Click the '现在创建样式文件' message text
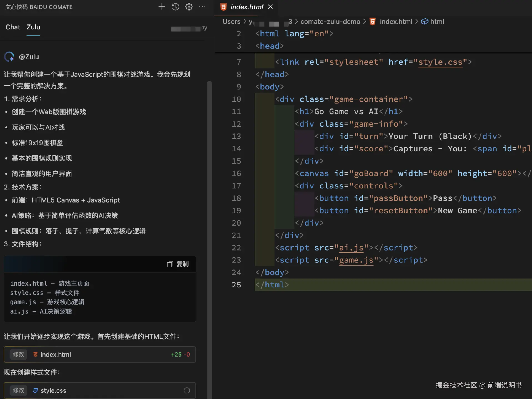Screen dimensions: 532x399 [x=32, y=372]
